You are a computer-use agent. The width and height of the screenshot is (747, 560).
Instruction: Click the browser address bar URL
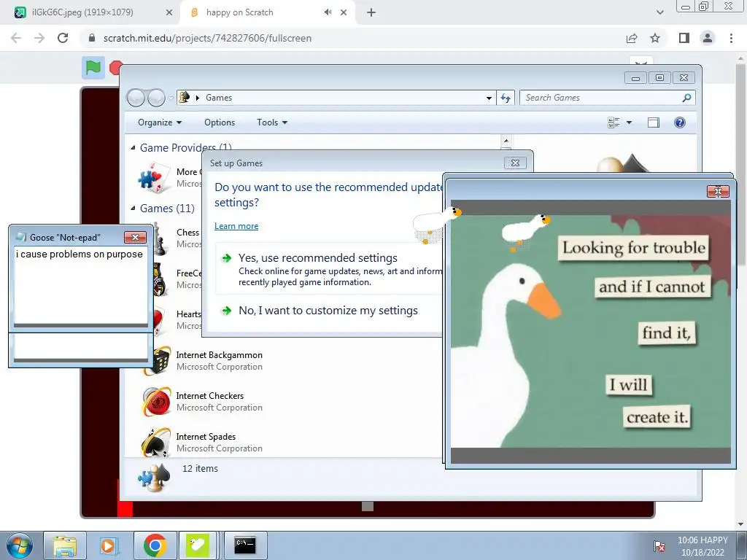[207, 38]
